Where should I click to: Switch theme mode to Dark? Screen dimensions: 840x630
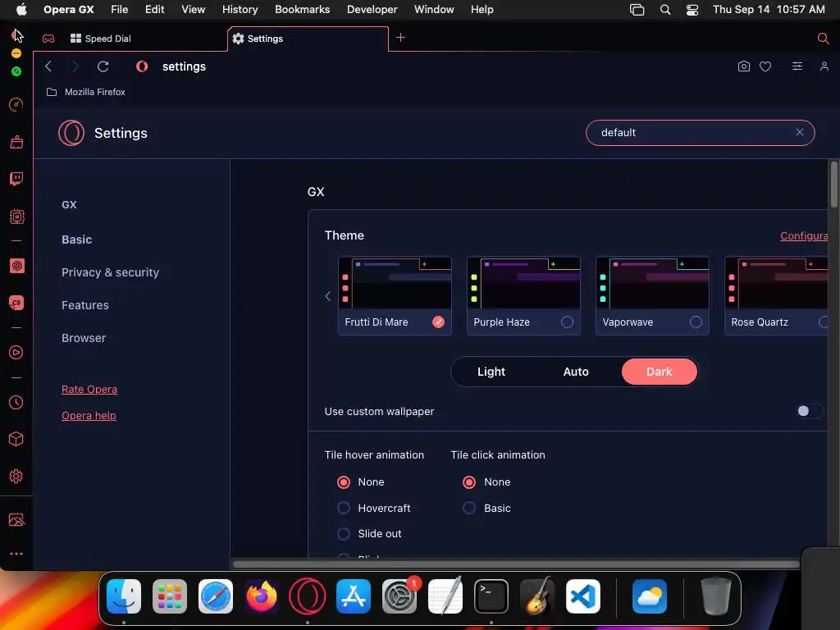click(660, 372)
